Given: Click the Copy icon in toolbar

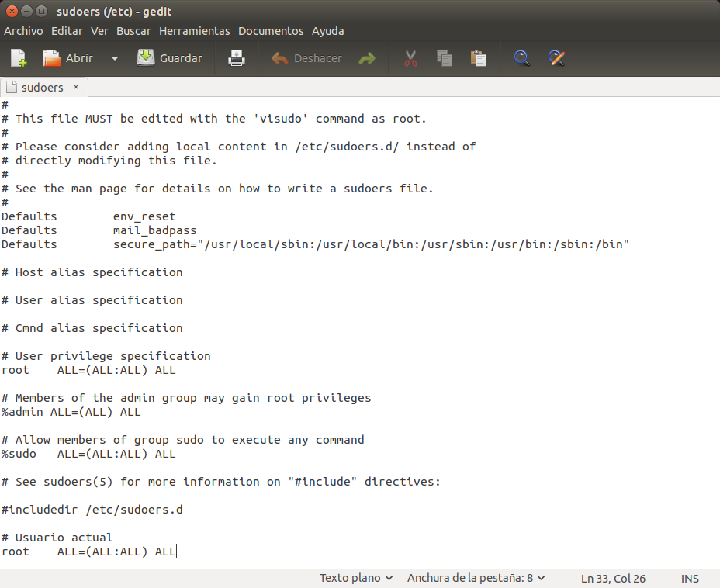Looking at the screenshot, I should click(445, 58).
